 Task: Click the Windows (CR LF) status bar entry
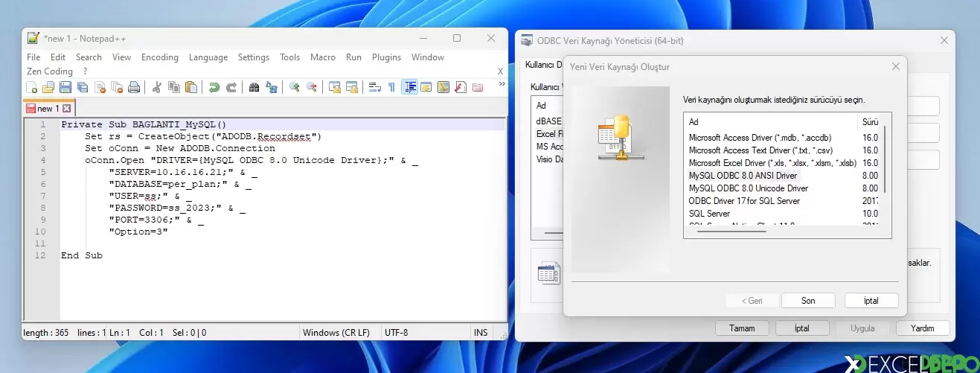pyautogui.click(x=336, y=333)
